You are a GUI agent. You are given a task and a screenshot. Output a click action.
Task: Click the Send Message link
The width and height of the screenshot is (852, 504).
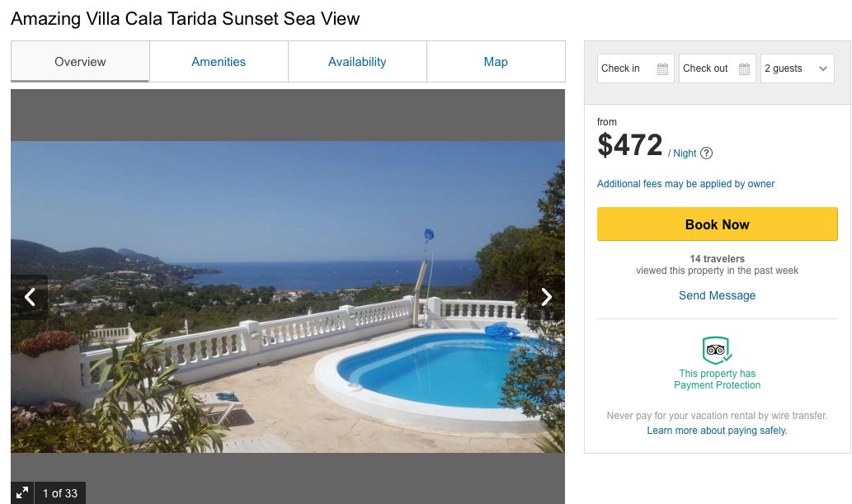(x=717, y=295)
